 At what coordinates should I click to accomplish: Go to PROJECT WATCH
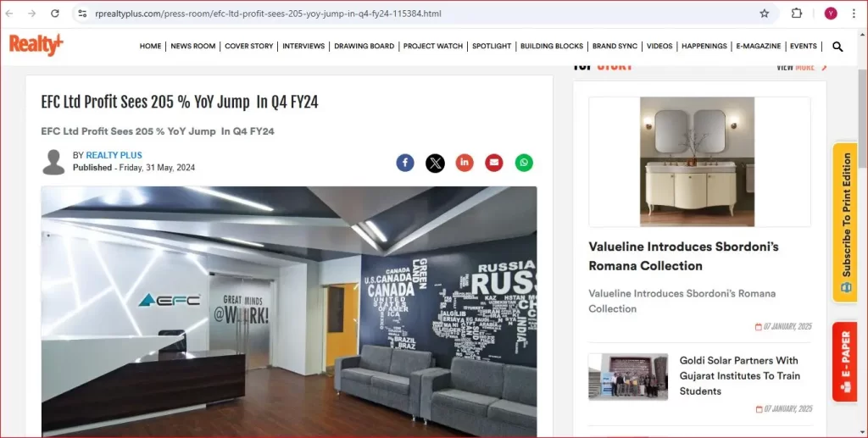(x=433, y=46)
